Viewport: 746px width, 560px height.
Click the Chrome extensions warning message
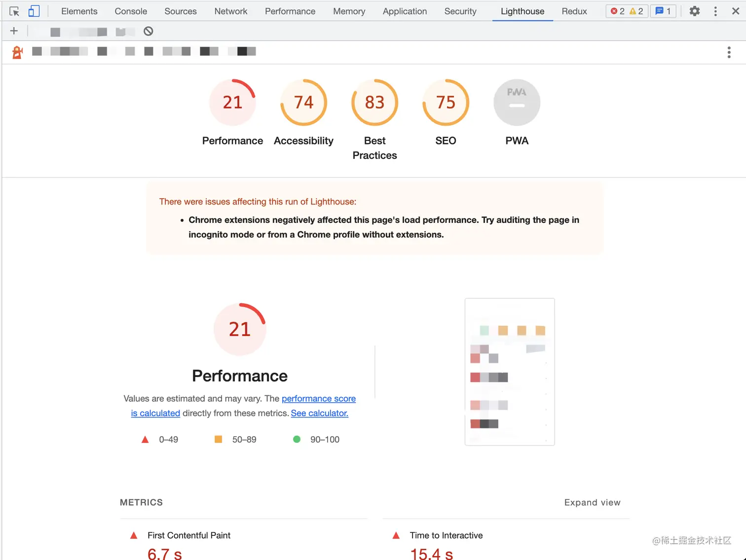(x=384, y=227)
